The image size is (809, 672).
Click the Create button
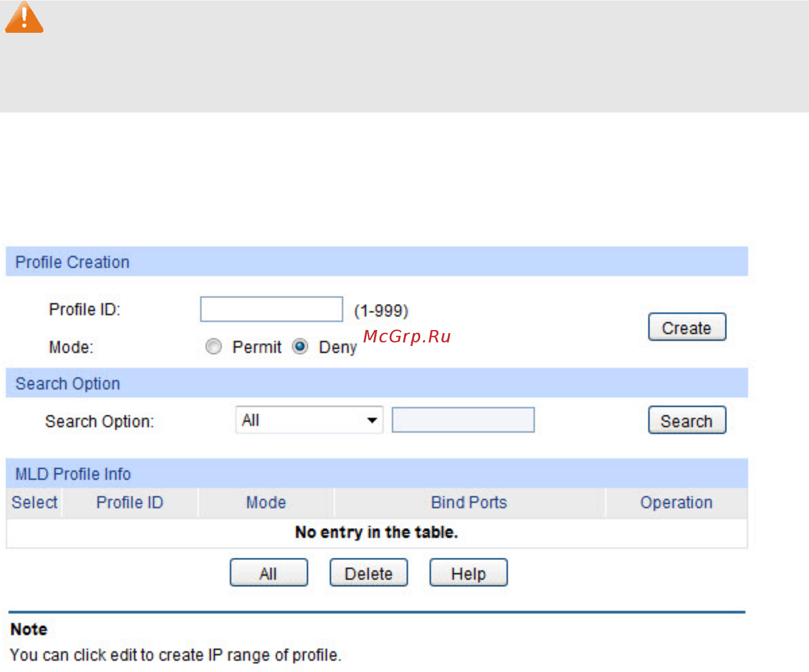point(687,327)
